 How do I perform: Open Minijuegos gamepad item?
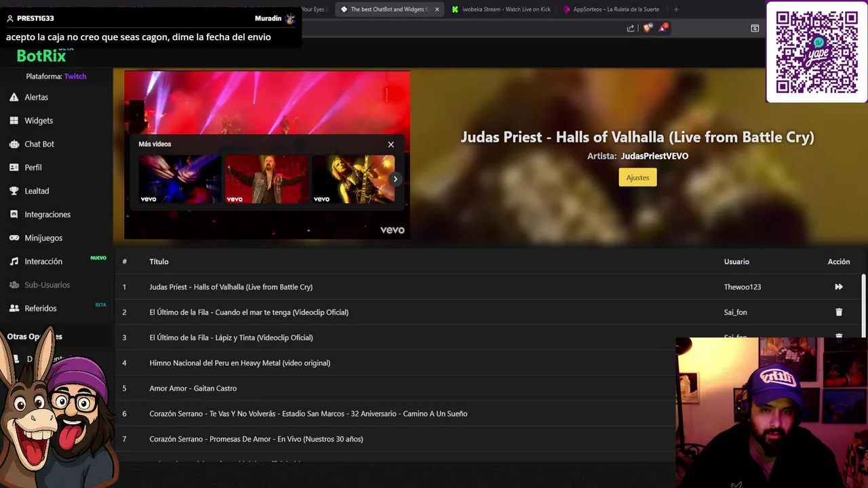pyautogui.click(x=43, y=238)
